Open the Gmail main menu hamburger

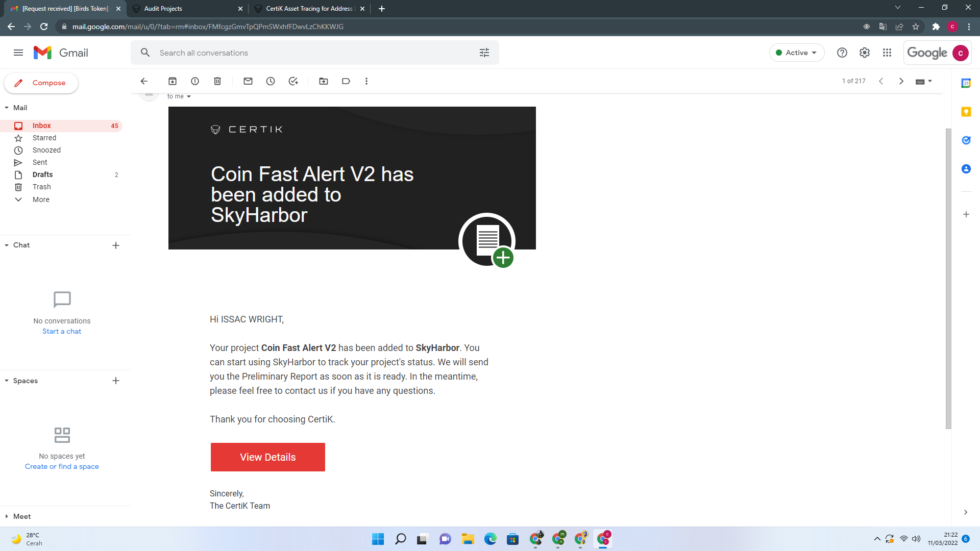[x=18, y=53]
